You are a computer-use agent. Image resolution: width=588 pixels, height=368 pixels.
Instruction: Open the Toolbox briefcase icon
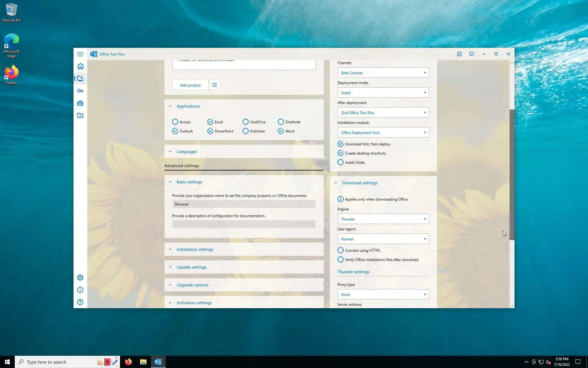[80, 103]
